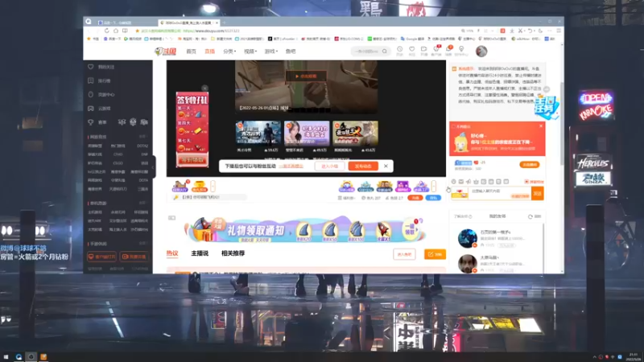
Task: Click the orange app icon on taskbar
Action: click(43, 357)
